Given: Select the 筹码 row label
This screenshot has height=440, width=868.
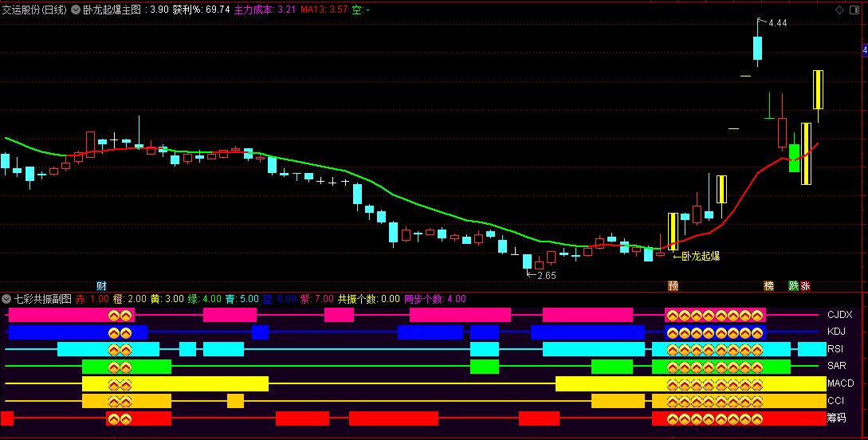Looking at the screenshot, I should click(x=836, y=418).
